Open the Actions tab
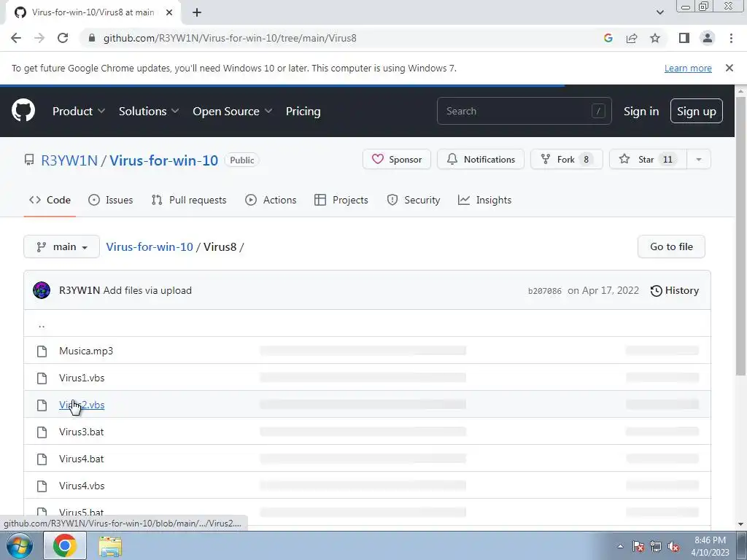Image resolution: width=747 pixels, height=560 pixels. tap(271, 200)
